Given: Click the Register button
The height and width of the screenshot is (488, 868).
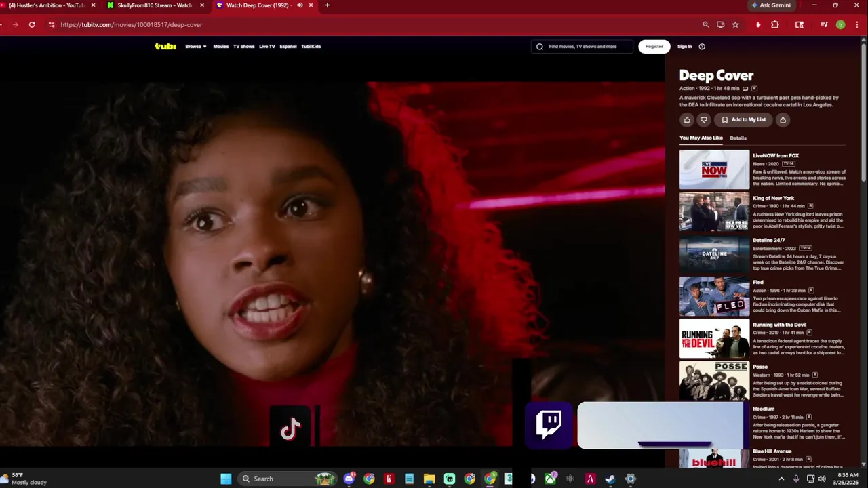Looking at the screenshot, I should click(654, 47).
